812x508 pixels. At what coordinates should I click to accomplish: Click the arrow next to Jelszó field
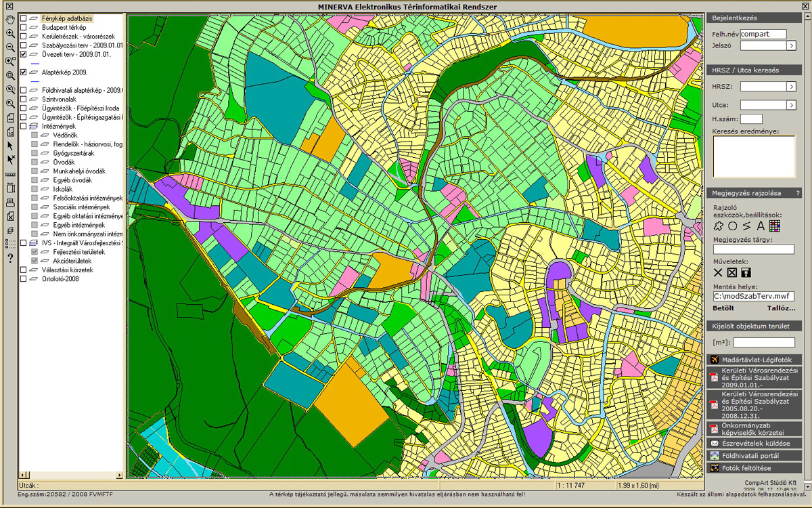[791, 45]
